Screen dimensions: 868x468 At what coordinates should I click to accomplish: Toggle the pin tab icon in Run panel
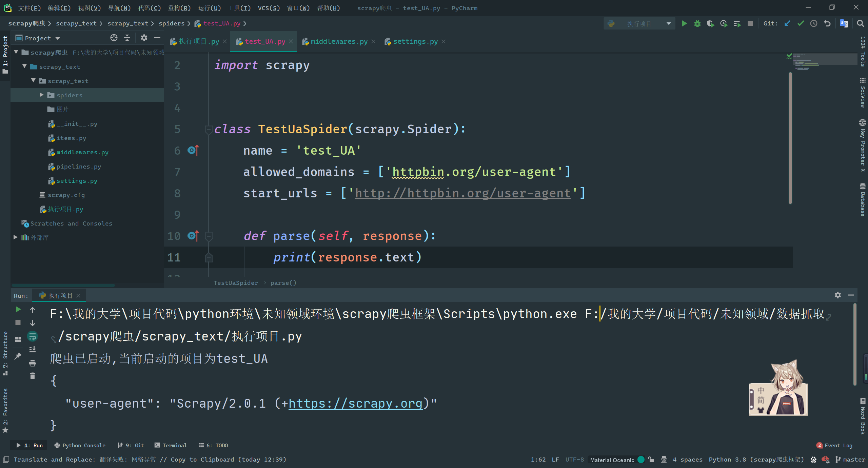click(x=18, y=356)
